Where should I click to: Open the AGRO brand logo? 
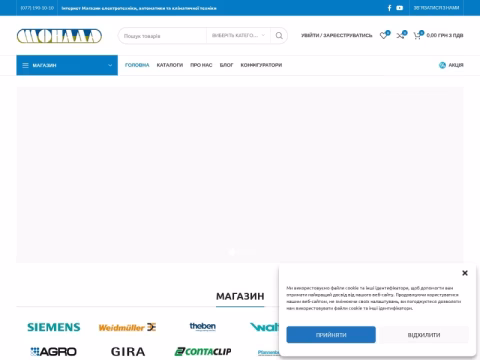tap(53, 351)
